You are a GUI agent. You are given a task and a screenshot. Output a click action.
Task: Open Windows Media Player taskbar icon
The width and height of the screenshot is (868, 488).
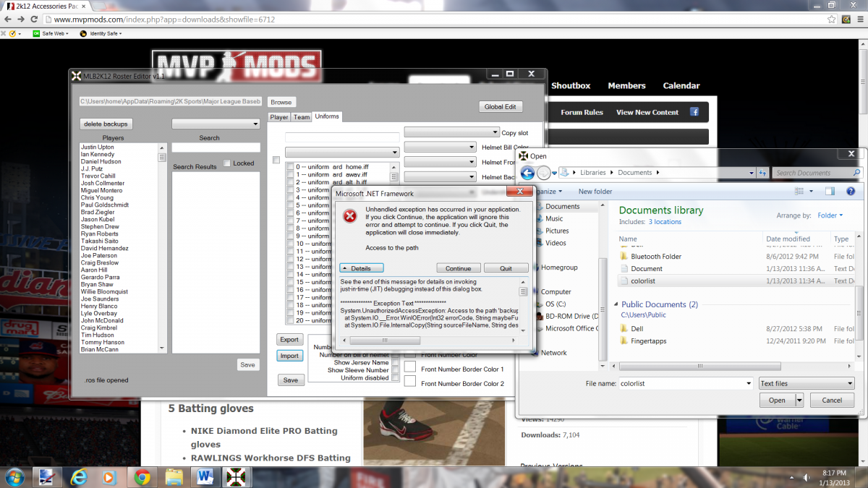[x=109, y=477]
